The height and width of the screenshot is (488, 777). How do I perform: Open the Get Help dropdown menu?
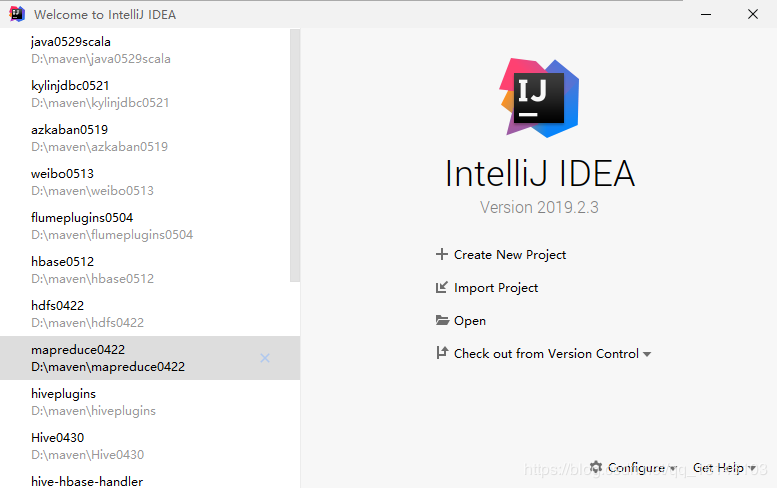pyautogui.click(x=723, y=467)
